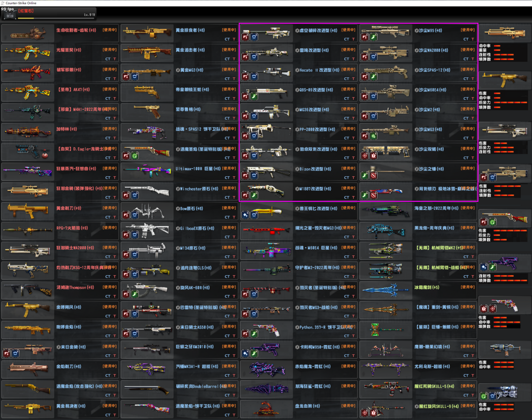Click the green part icon on Python.357-R
532x420 pixels.
pyautogui.click(x=254, y=333)
